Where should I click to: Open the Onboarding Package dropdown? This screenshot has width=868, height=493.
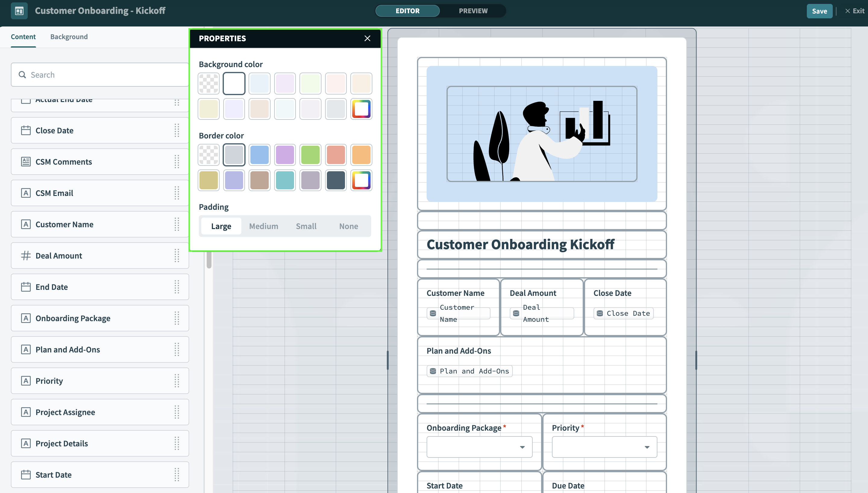pyautogui.click(x=479, y=447)
